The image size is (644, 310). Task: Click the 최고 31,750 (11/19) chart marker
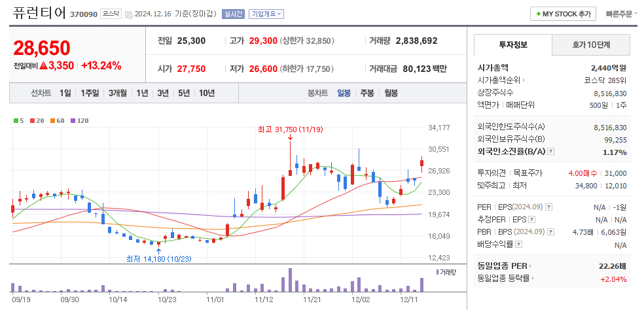click(291, 129)
